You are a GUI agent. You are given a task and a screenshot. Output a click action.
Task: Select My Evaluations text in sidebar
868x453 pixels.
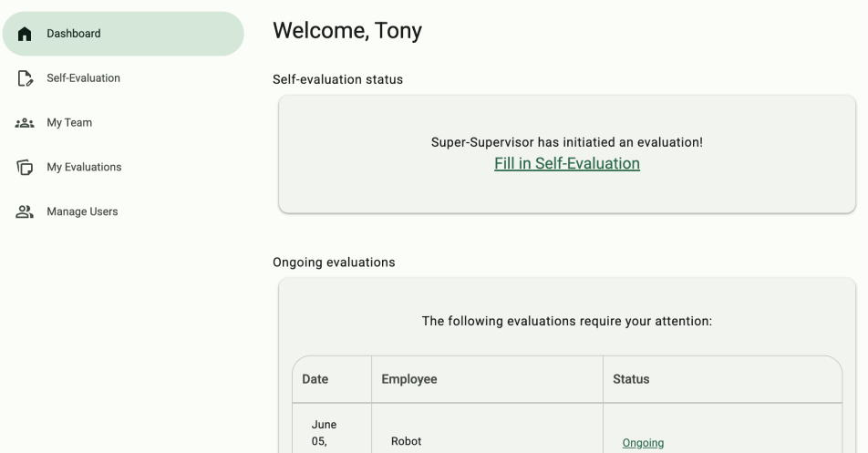(x=84, y=168)
